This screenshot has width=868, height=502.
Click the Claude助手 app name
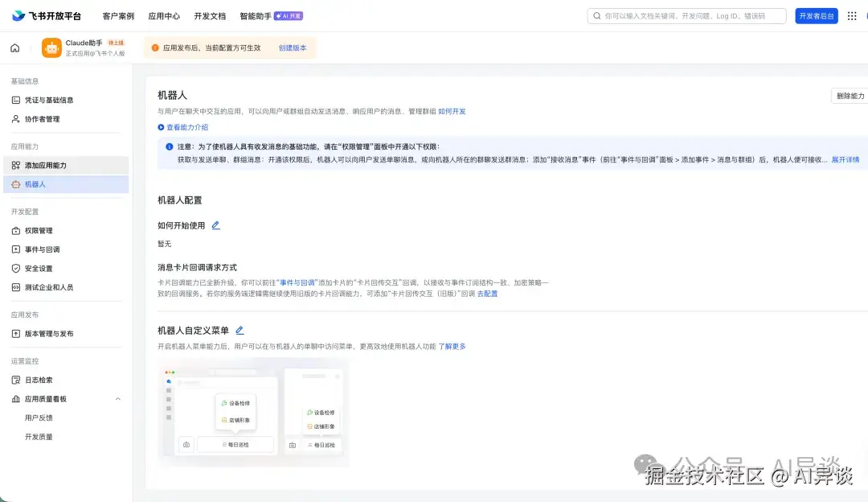pyautogui.click(x=84, y=43)
